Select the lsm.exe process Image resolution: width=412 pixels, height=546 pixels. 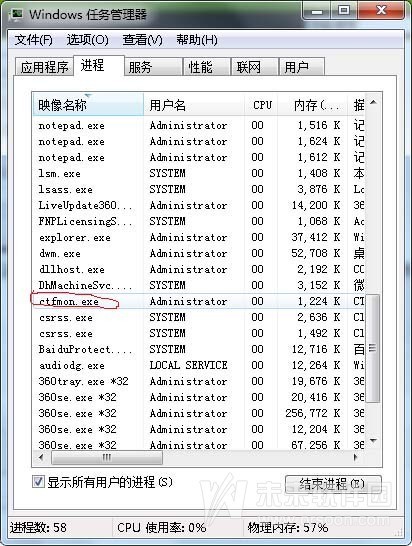pos(199,173)
